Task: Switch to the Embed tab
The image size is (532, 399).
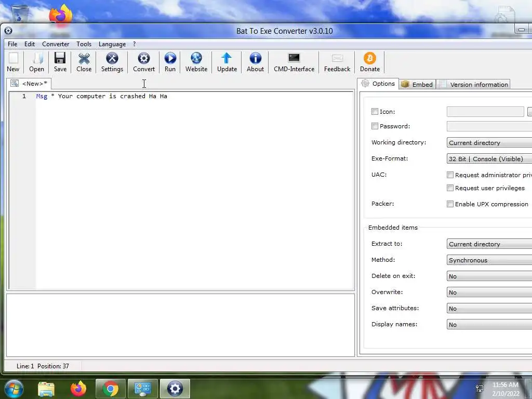Action: 417,85
